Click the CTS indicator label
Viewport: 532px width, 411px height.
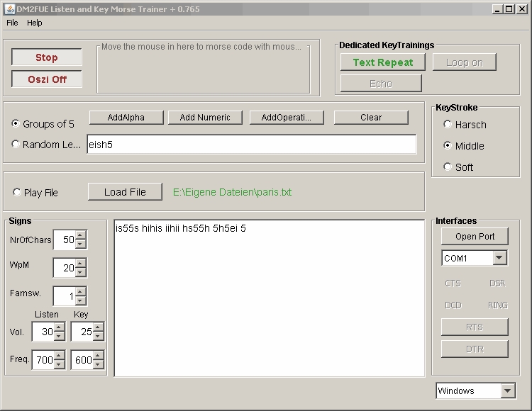(453, 283)
